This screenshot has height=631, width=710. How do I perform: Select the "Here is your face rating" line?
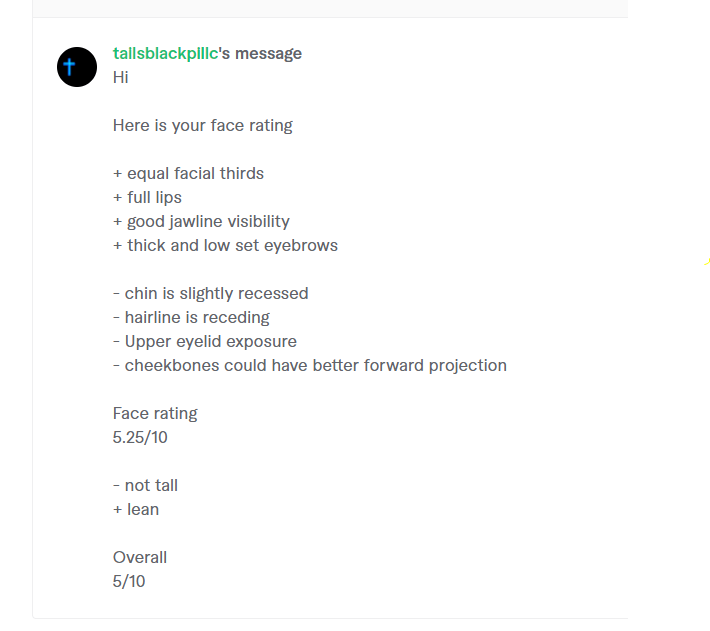pyautogui.click(x=202, y=125)
